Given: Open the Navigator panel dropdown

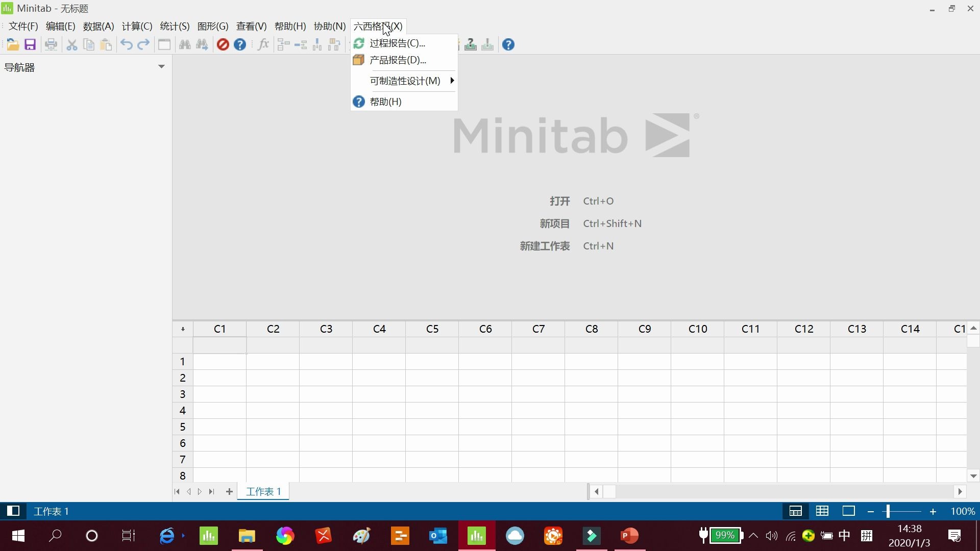Looking at the screenshot, I should [161, 67].
